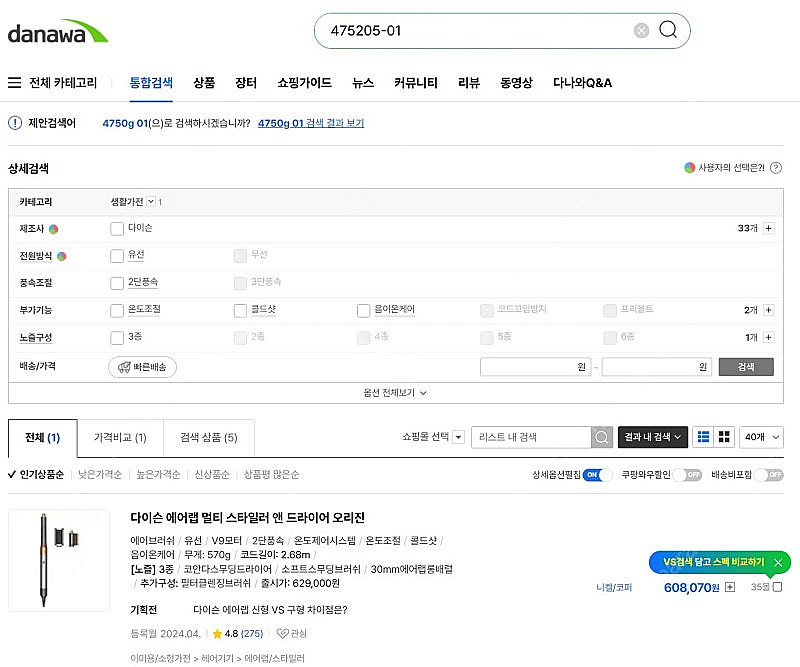Image resolution: width=800 pixels, height=667 pixels.
Task: Run search with the magnifier icon
Action: coord(668,30)
